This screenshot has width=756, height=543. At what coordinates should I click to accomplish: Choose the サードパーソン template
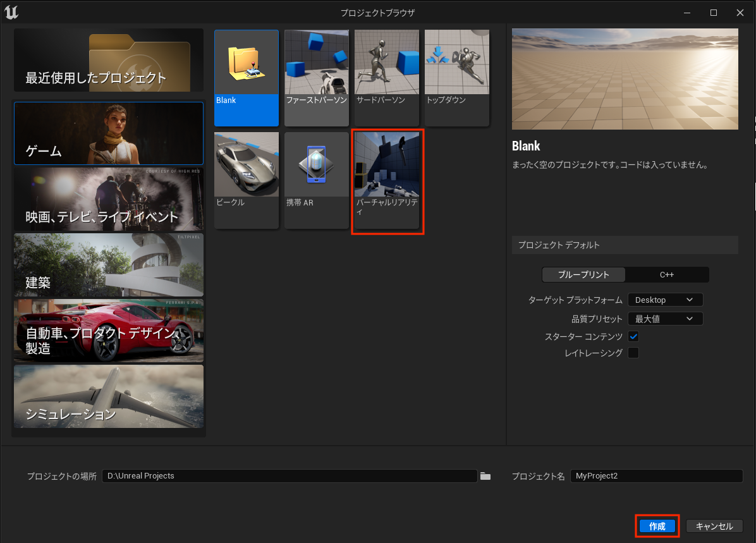pyautogui.click(x=387, y=78)
